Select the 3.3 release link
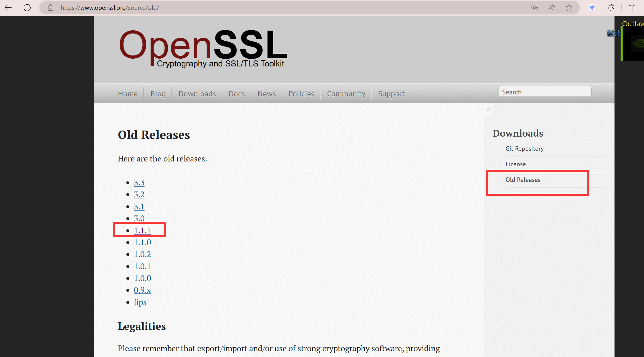The width and height of the screenshot is (644, 357). (139, 183)
